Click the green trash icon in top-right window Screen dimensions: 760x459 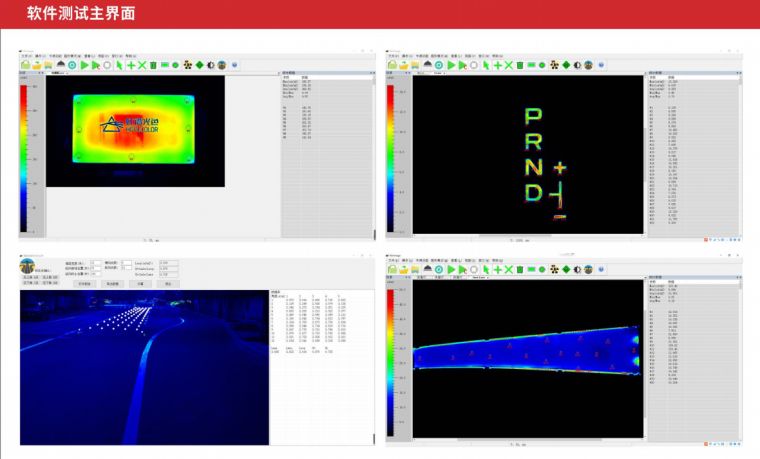pos(520,64)
